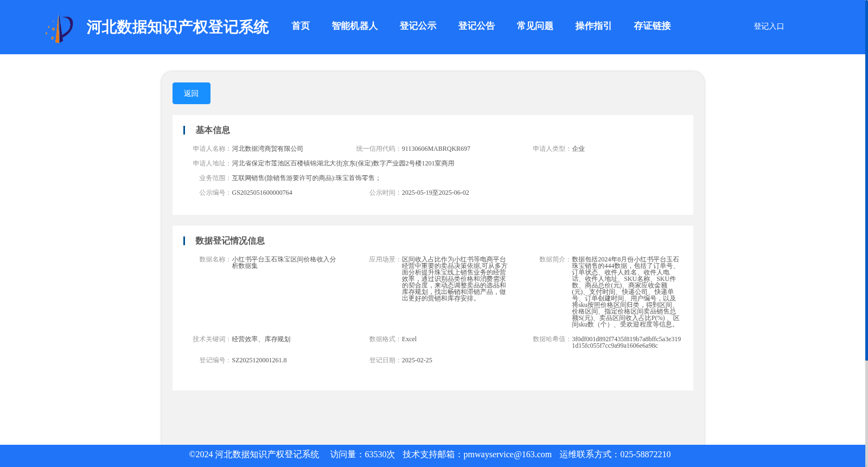Open the 智能机器人 menu item

point(354,26)
